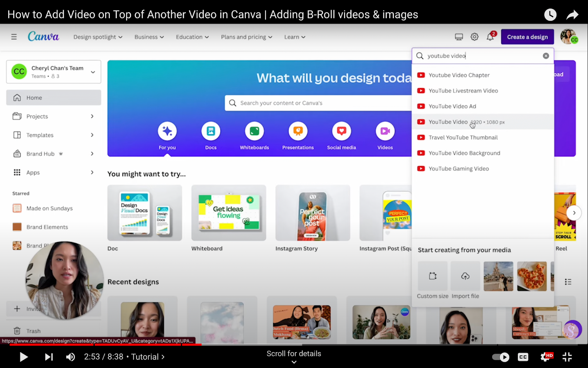Image resolution: width=588 pixels, height=368 pixels.
Task: Open the Doc suggestion thumbnail
Action: (144, 213)
